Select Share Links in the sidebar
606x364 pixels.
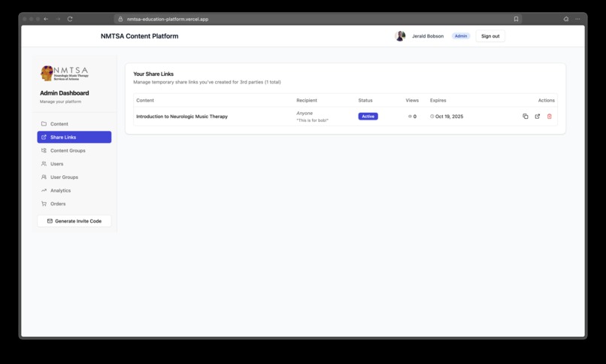pos(74,137)
